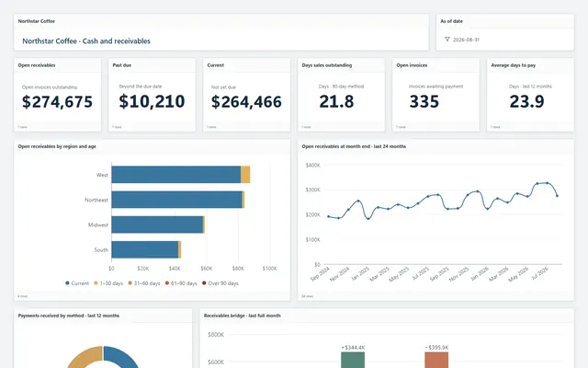Click the blue Midwest bar
The image size is (588, 368).
pyautogui.click(x=157, y=224)
